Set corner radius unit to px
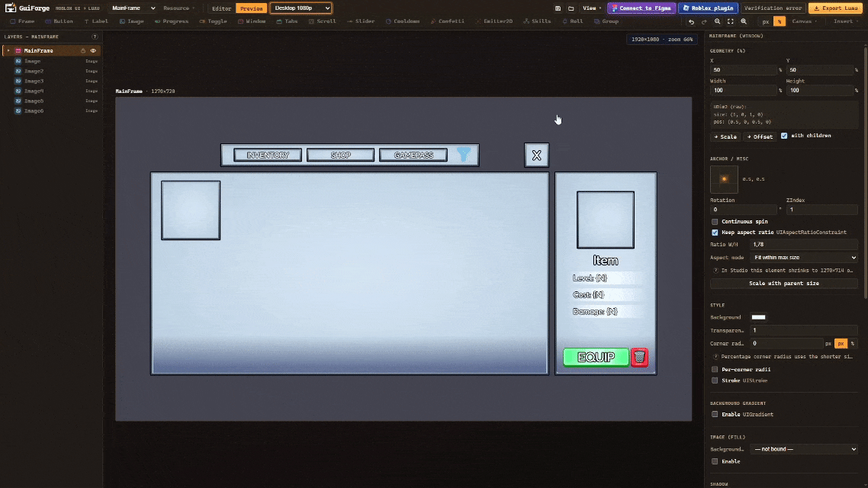This screenshot has width=868, height=488. coord(841,344)
